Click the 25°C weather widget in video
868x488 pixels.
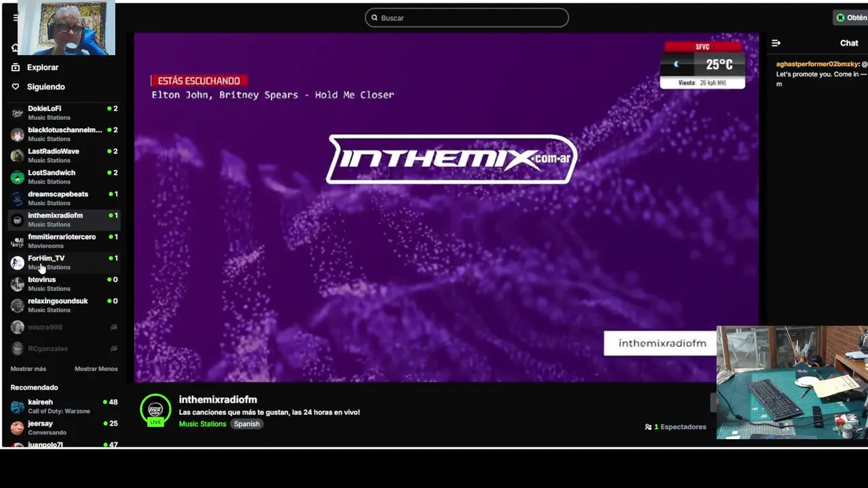tap(703, 65)
